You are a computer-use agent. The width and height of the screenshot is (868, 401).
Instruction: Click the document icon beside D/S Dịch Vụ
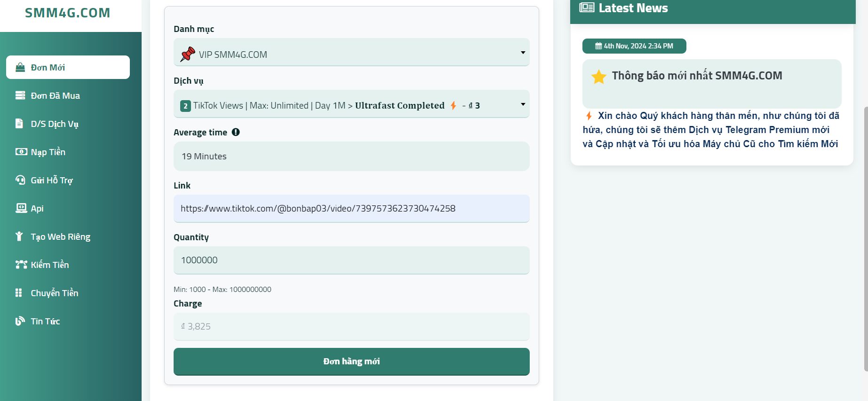click(x=19, y=124)
